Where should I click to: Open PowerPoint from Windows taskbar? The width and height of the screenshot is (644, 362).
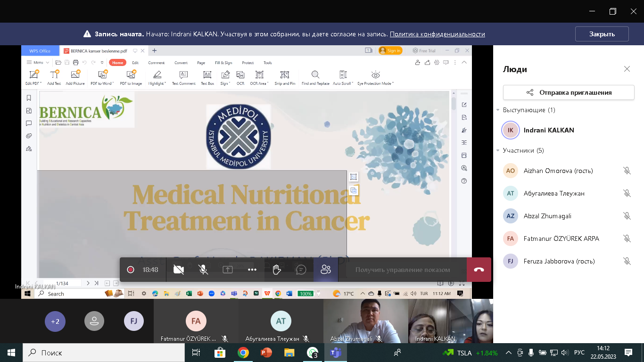click(266, 353)
